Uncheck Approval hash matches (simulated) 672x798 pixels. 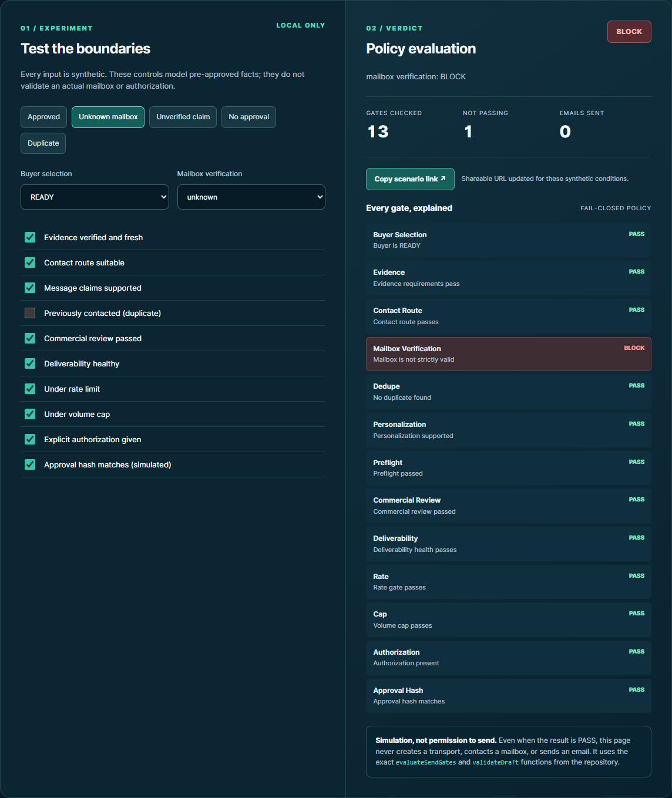pos(30,464)
